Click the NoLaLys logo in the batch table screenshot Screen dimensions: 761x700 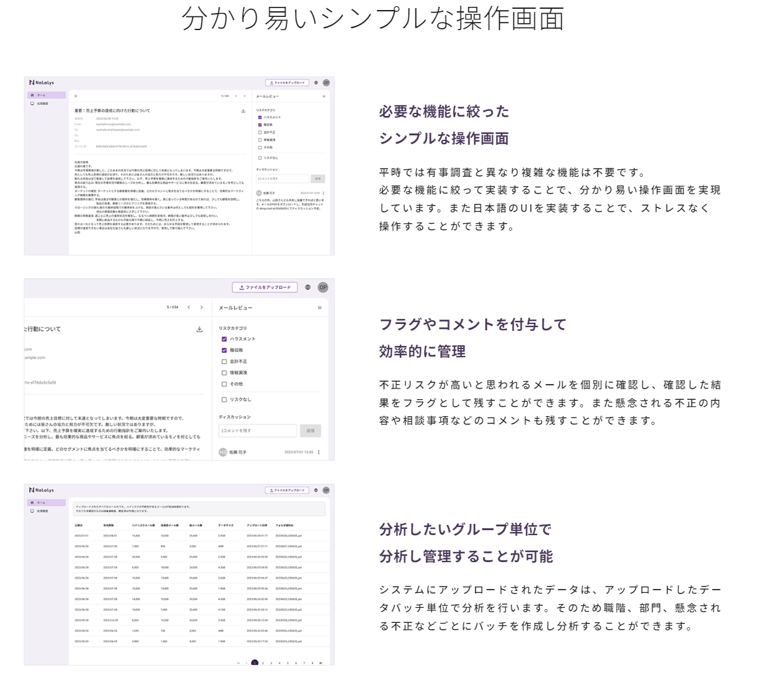pyautogui.click(x=41, y=490)
